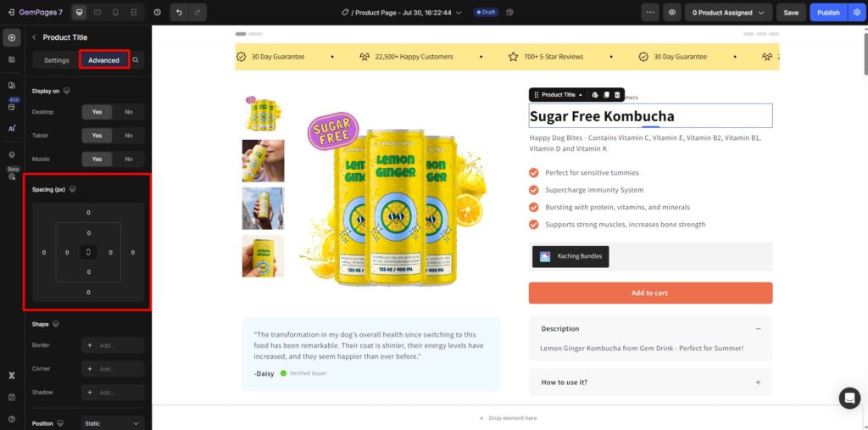Screen dimensions: 868x430
Task: Click the preview eye icon
Action: click(671, 12)
